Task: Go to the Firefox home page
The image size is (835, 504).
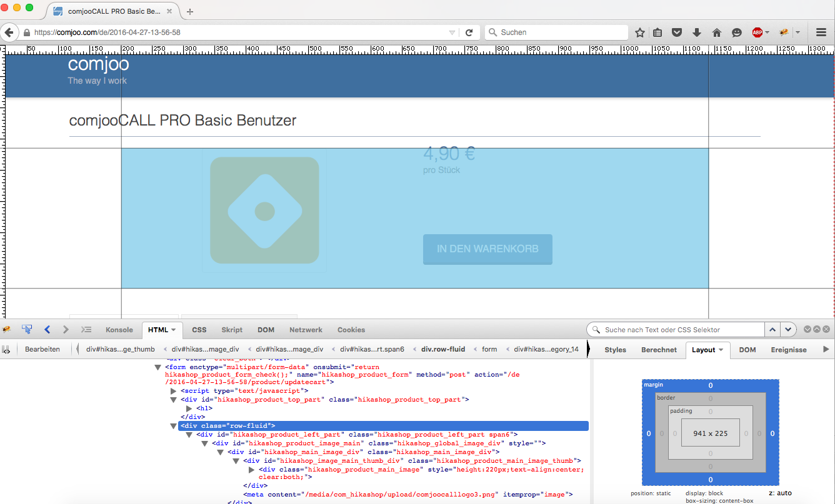Action: click(717, 32)
